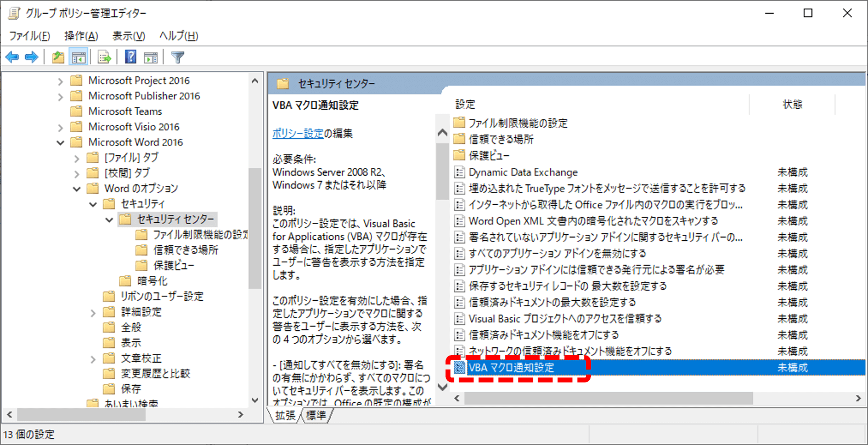Click the tree pane vertical scrollbar thumb
Image resolution: width=868 pixels, height=445 pixels.
[255, 228]
